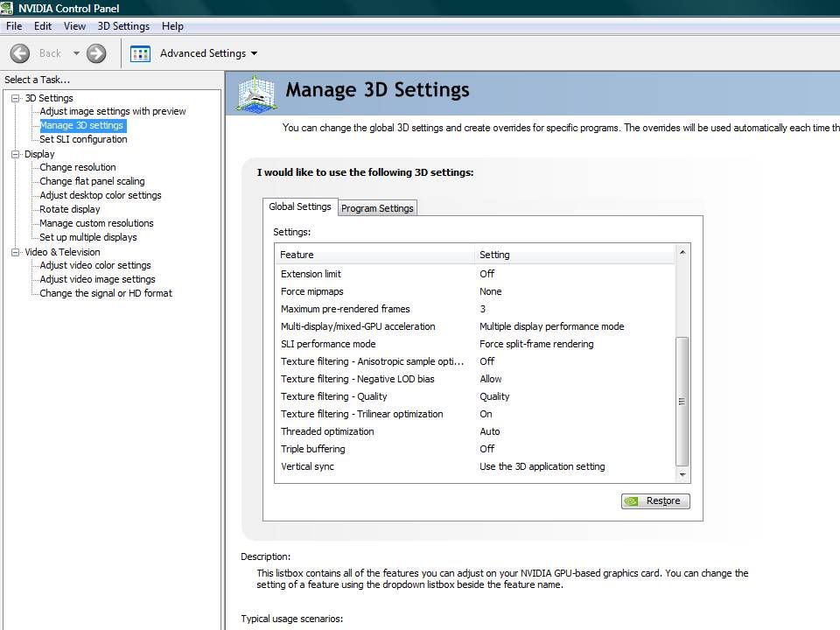
Task: Click the Restore button
Action: point(655,500)
